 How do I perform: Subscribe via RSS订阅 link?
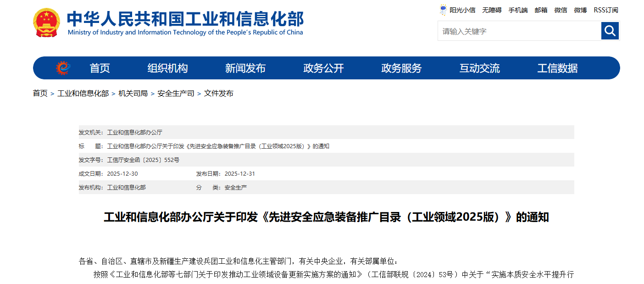click(606, 10)
